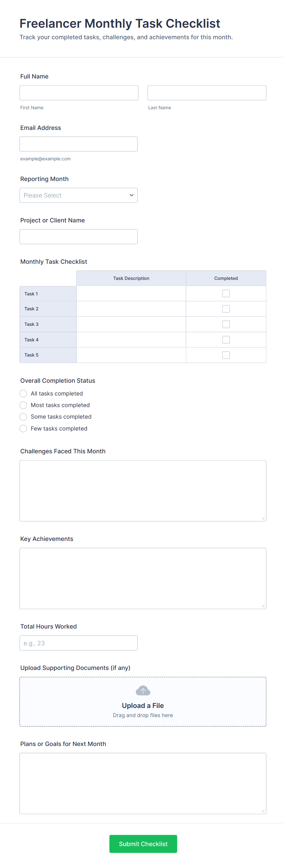The image size is (283, 868).
Task: Check the Completed box for Task 2
Action: [226, 309]
